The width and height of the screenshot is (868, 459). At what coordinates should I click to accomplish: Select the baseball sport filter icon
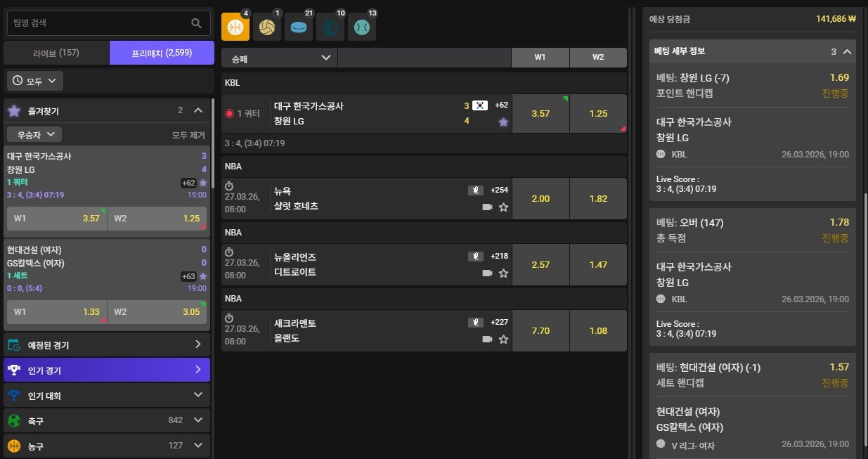(x=362, y=27)
